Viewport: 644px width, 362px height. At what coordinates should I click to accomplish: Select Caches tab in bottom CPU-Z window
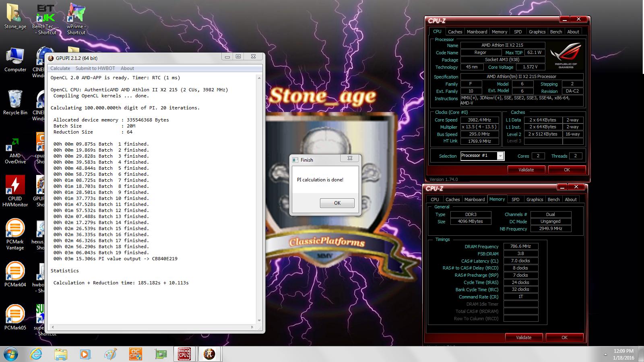point(452,200)
